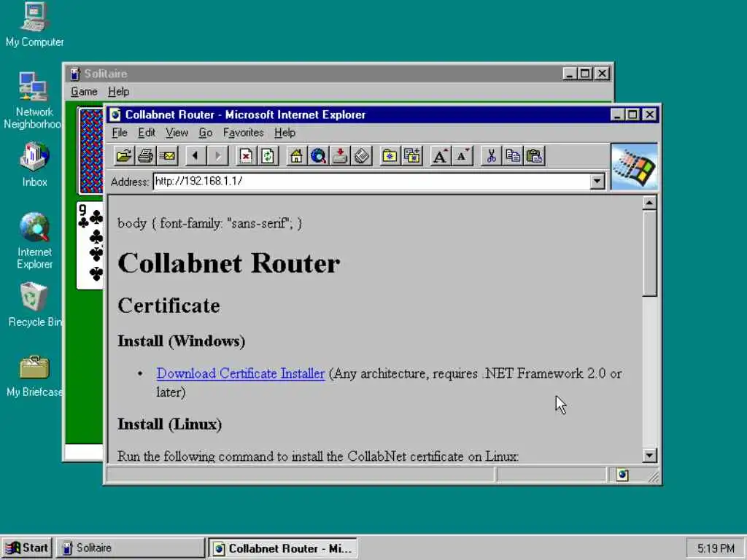
Task: Select the Inbox desktop icon
Action: pyautogui.click(x=34, y=164)
